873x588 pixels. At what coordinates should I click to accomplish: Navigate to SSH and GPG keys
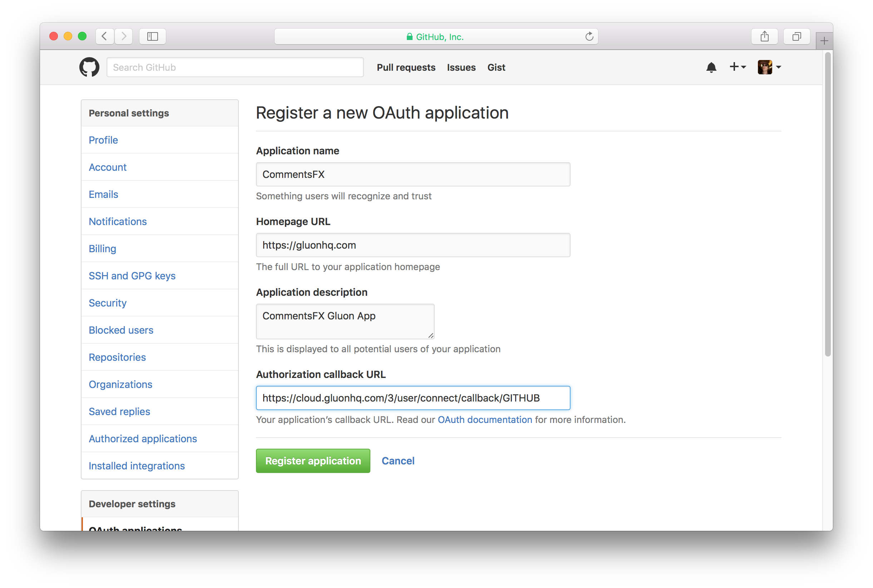pos(132,276)
